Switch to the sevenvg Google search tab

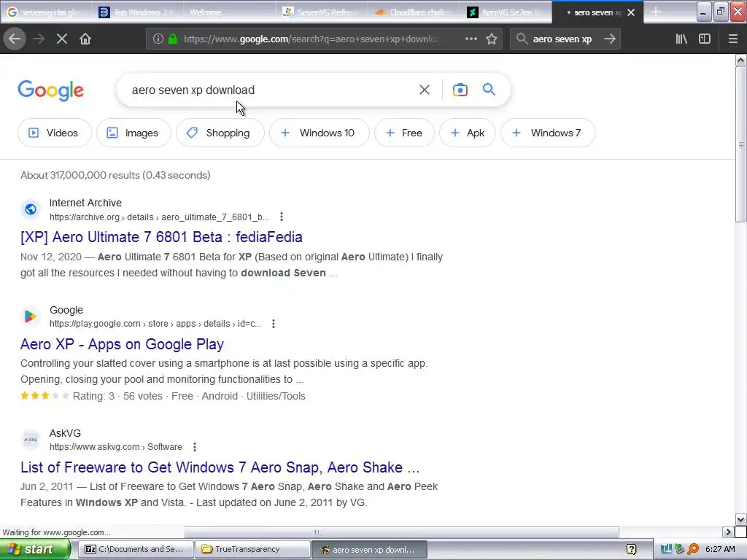point(46,12)
